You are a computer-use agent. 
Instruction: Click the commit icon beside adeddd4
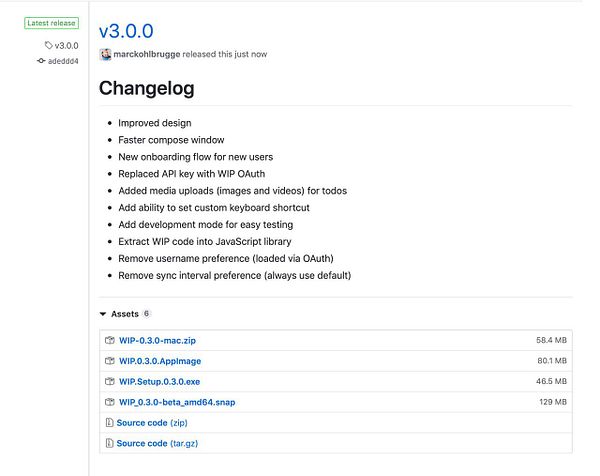tap(41, 61)
